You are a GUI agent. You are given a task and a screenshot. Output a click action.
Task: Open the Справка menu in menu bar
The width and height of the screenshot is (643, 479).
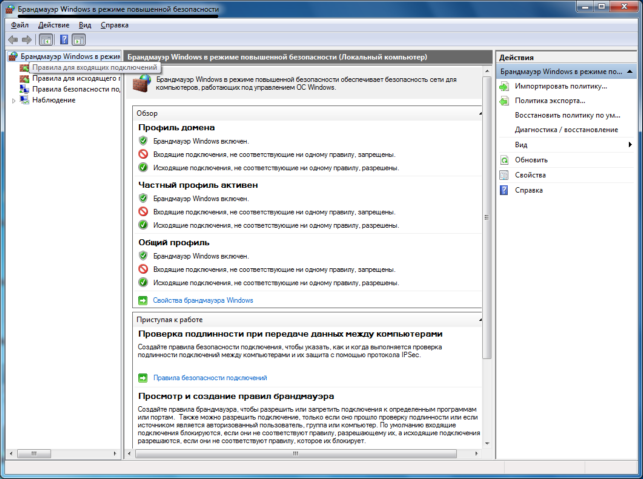[x=114, y=25]
